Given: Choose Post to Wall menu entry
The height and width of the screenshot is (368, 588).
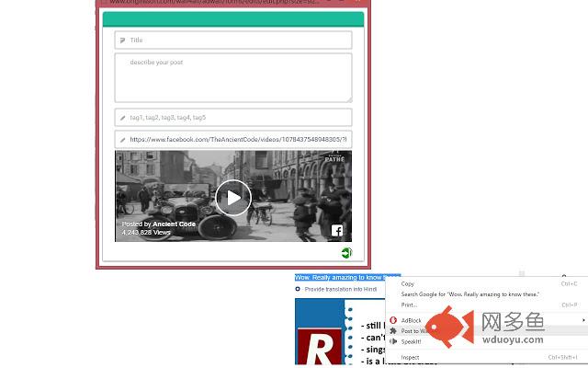Looking at the screenshot, I should tap(487, 331).
